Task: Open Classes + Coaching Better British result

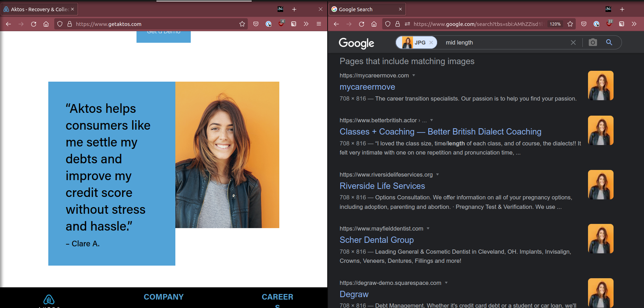Action: (x=440, y=132)
